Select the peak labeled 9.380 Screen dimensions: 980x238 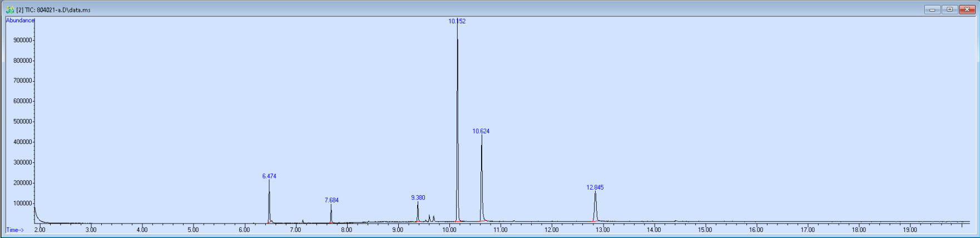point(418,197)
